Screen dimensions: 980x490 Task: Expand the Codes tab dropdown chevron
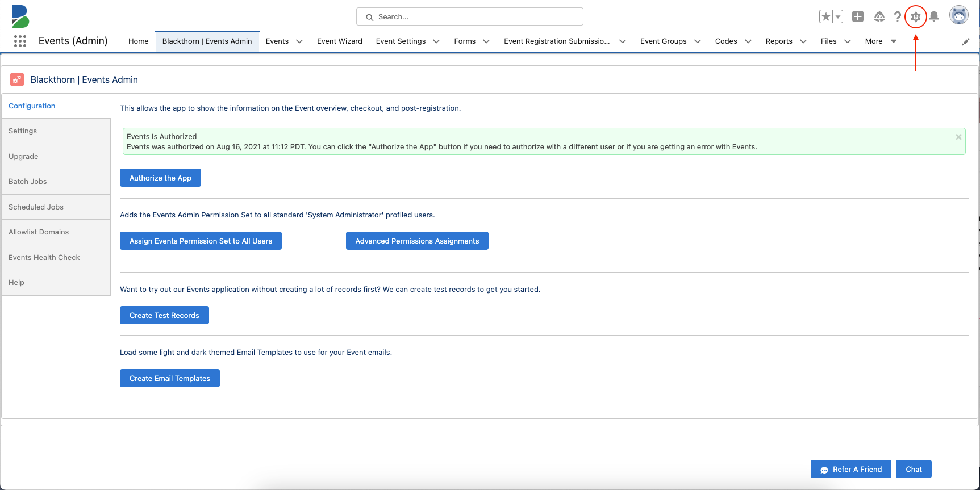pos(748,41)
